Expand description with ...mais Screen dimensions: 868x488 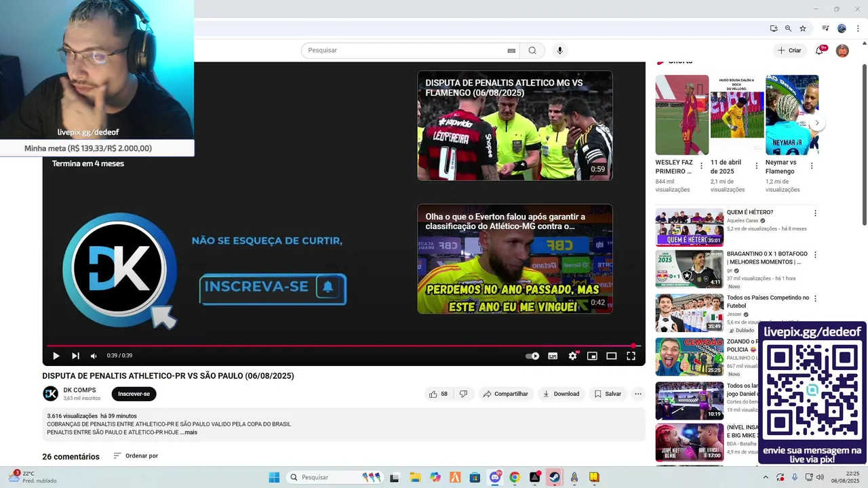point(189,432)
